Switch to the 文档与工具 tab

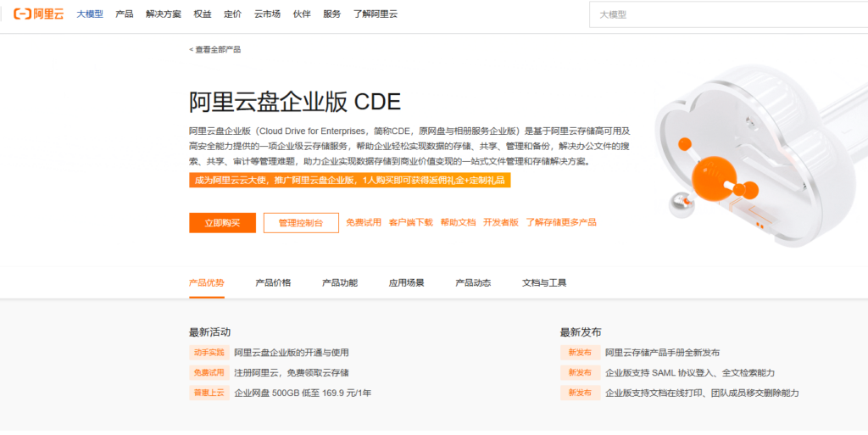(544, 283)
